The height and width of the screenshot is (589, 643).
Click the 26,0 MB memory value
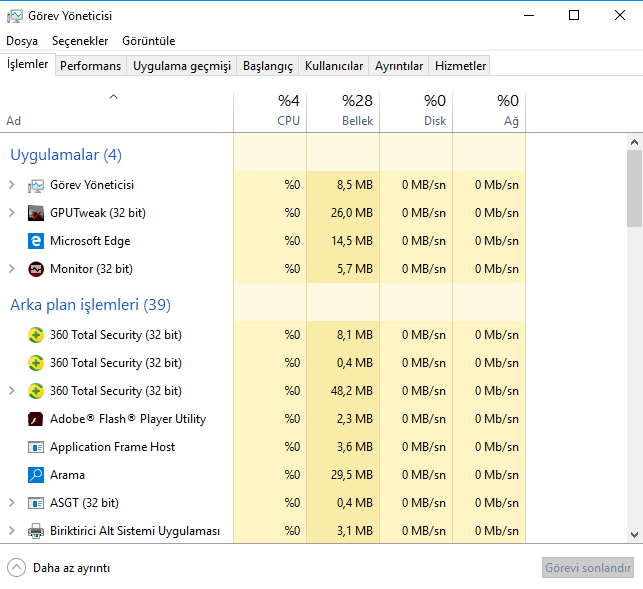[x=352, y=213]
